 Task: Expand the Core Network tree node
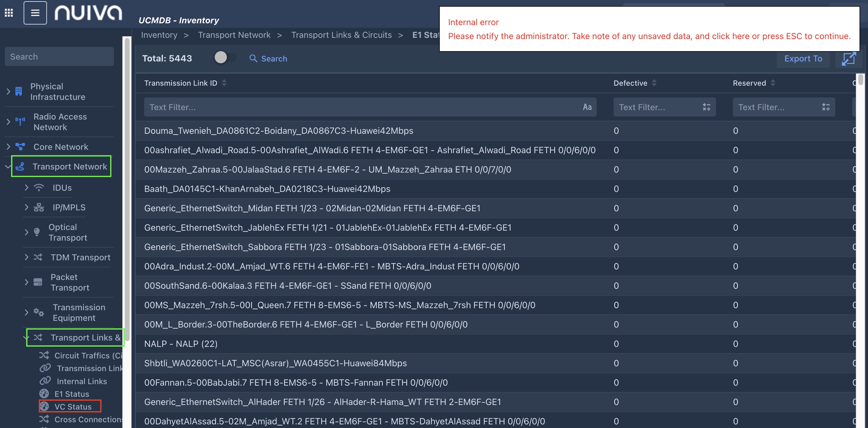click(x=8, y=147)
